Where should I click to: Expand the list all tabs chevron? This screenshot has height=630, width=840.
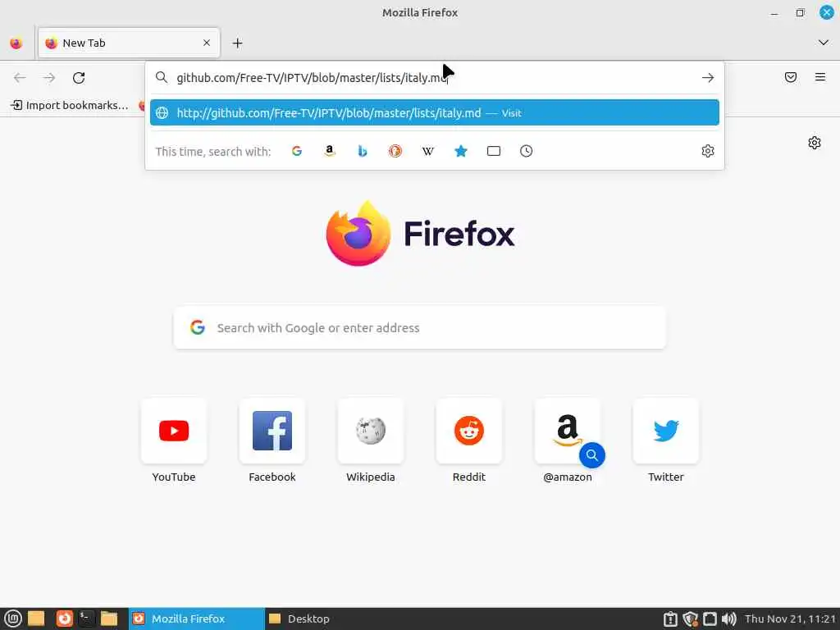pos(824,43)
